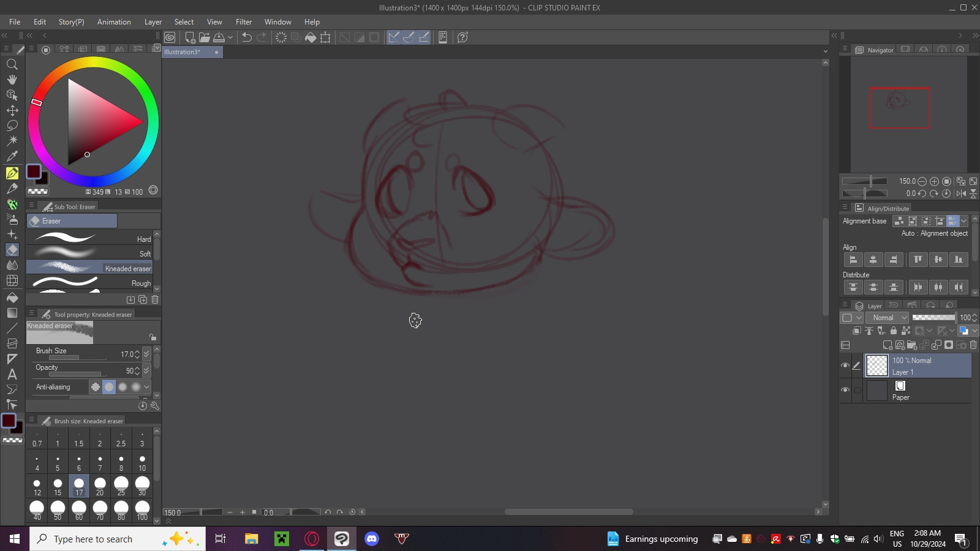Image resolution: width=980 pixels, height=551 pixels.
Task: Open Alignment base dropdown arrow
Action: pos(964,221)
